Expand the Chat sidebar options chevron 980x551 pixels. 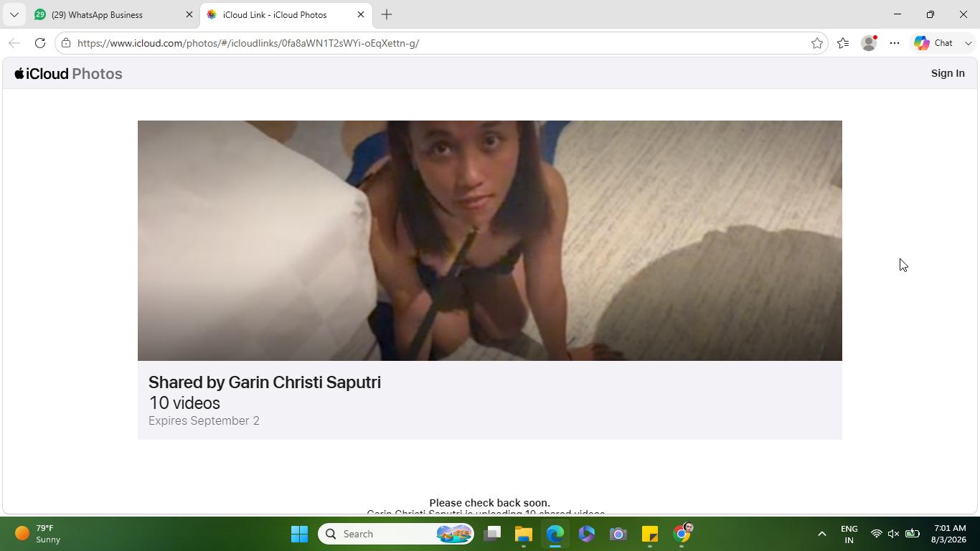968,43
